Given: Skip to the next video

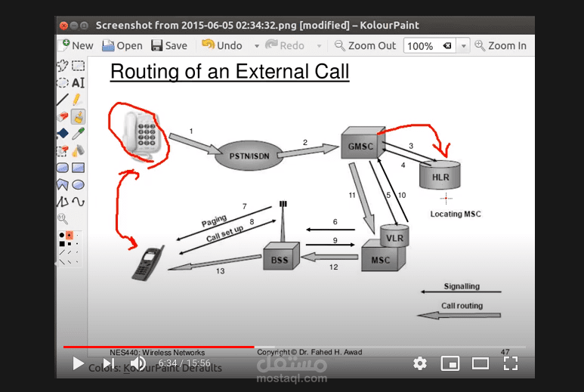Looking at the screenshot, I should 109,363.
